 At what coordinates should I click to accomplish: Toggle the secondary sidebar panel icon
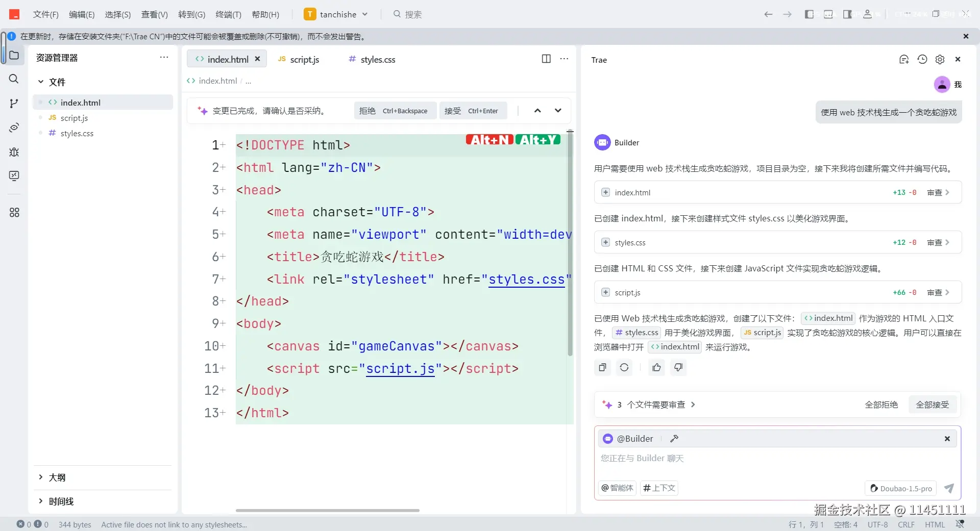[847, 14]
